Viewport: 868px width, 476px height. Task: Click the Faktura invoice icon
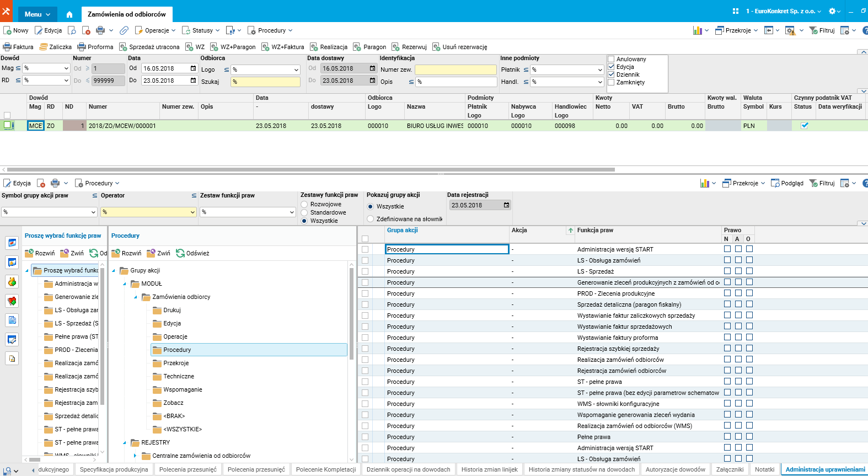click(x=7, y=47)
